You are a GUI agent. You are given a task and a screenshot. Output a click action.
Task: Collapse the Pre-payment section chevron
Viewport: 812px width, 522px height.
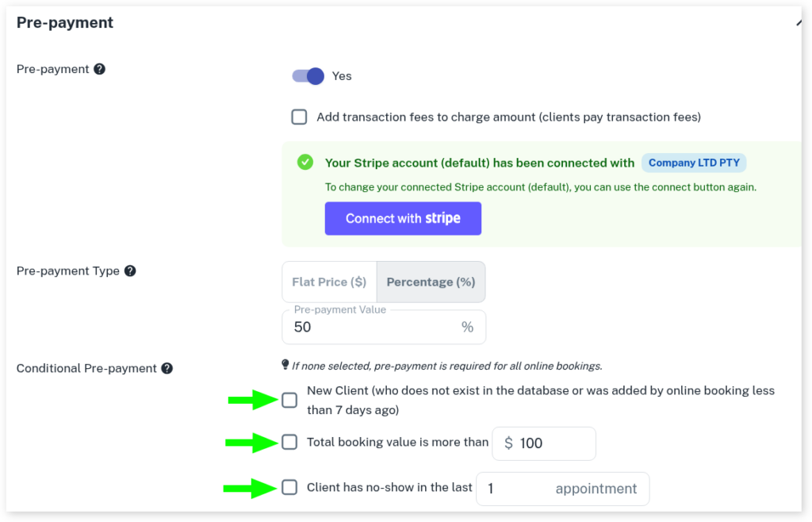799,23
